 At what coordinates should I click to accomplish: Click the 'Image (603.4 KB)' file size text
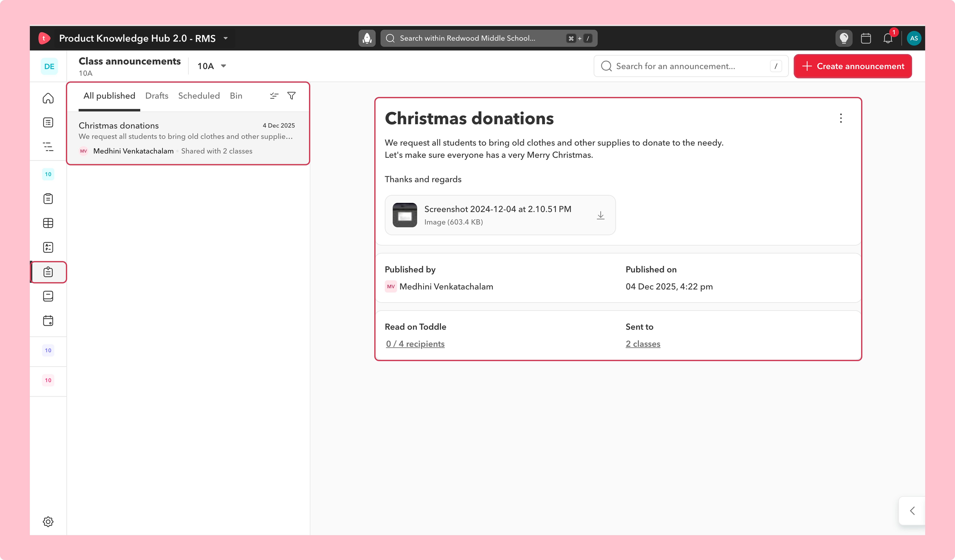[x=453, y=222]
